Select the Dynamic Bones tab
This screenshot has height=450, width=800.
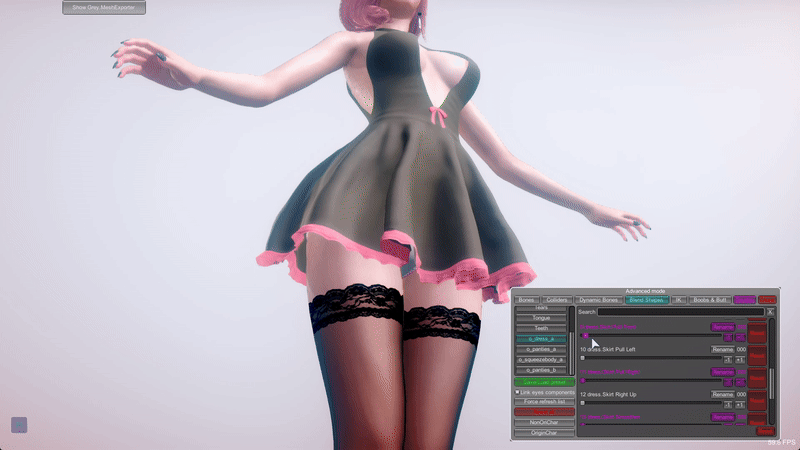click(x=597, y=300)
